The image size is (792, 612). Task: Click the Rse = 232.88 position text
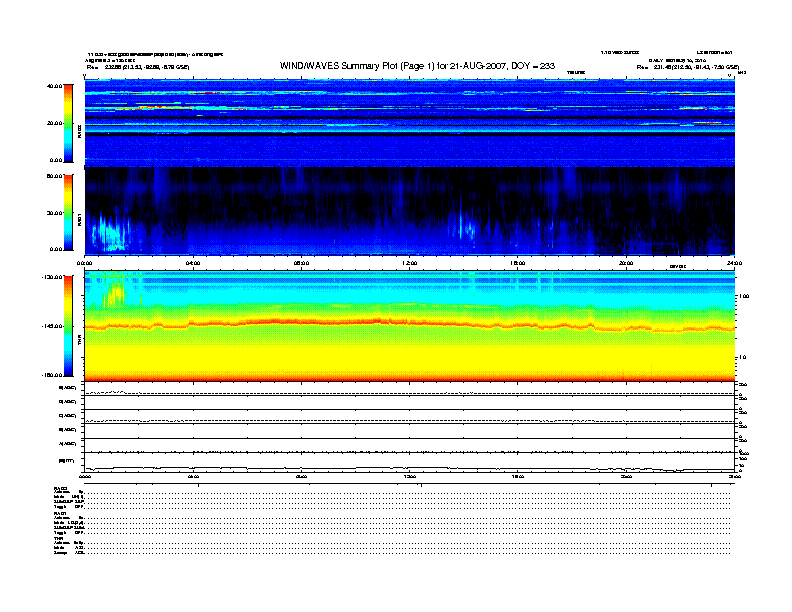click(x=138, y=67)
